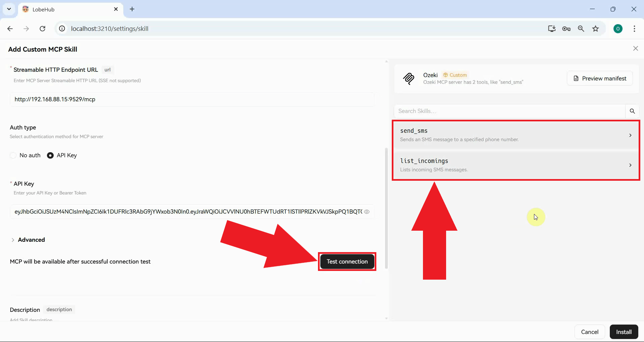The height and width of the screenshot is (342, 644).
Task: Click the Install button
Action: (x=624, y=332)
